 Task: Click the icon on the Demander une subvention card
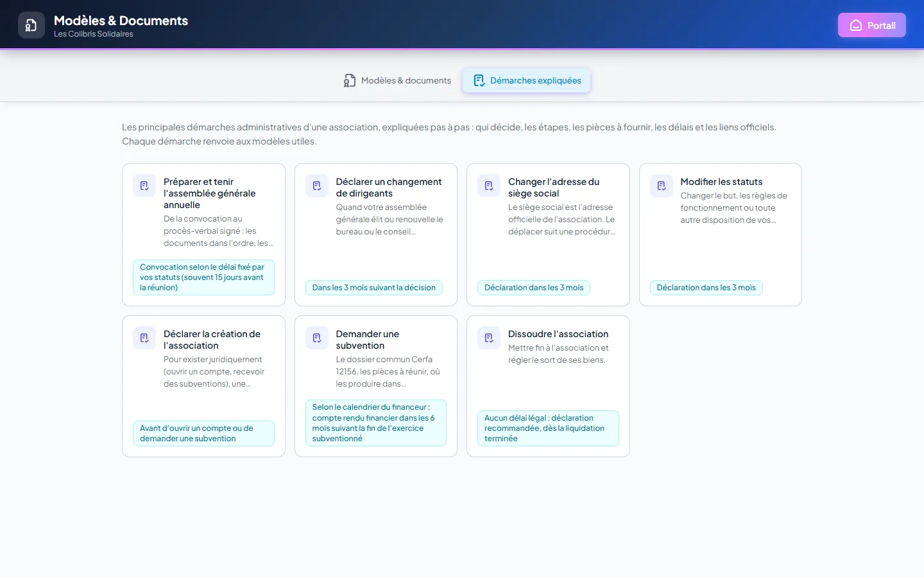click(317, 338)
